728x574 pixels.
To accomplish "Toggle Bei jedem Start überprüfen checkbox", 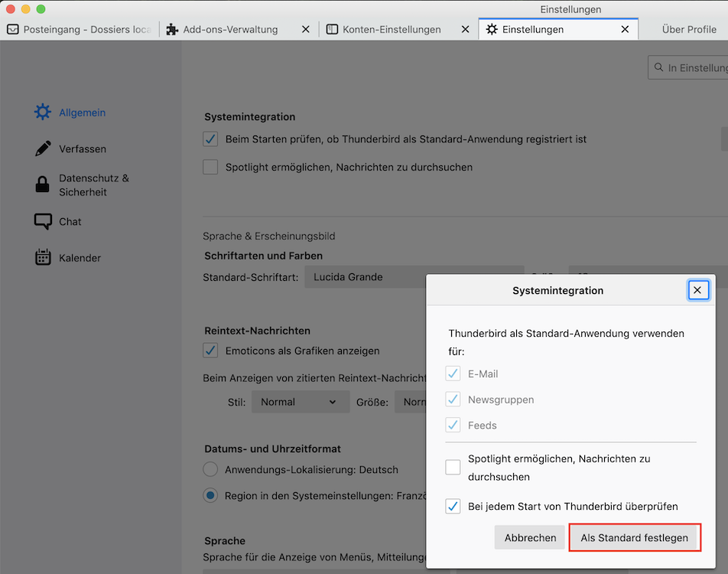I will click(453, 506).
